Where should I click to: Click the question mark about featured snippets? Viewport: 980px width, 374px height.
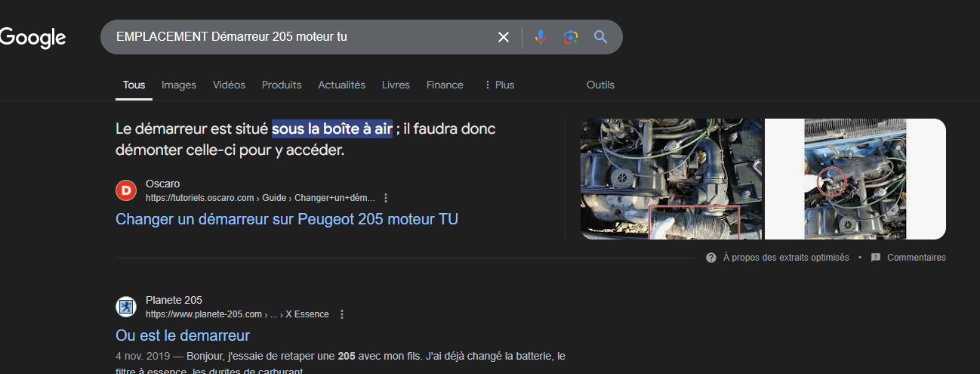click(x=711, y=258)
